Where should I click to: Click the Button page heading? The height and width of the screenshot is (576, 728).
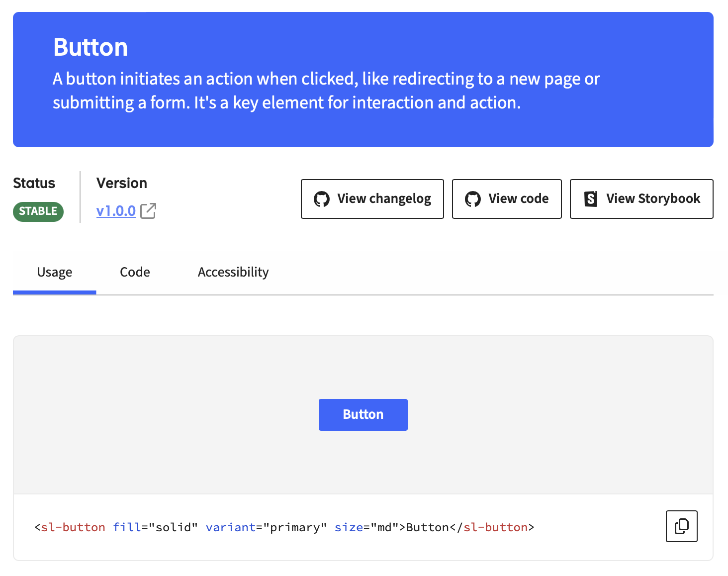coord(91,47)
